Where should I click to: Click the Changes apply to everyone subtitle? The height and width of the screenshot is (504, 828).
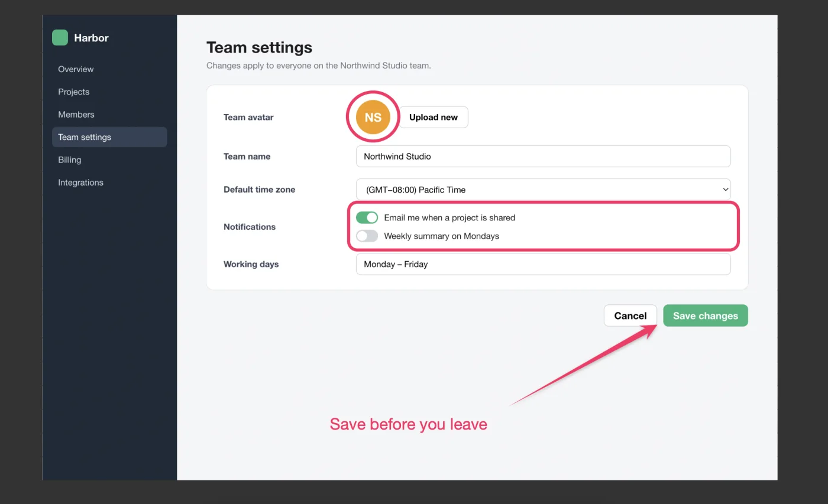point(319,66)
